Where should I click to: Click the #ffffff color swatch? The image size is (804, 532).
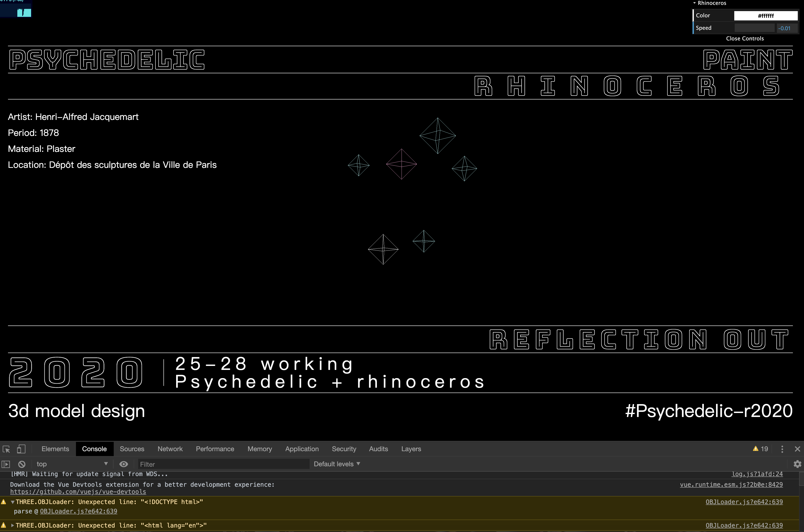click(765, 16)
